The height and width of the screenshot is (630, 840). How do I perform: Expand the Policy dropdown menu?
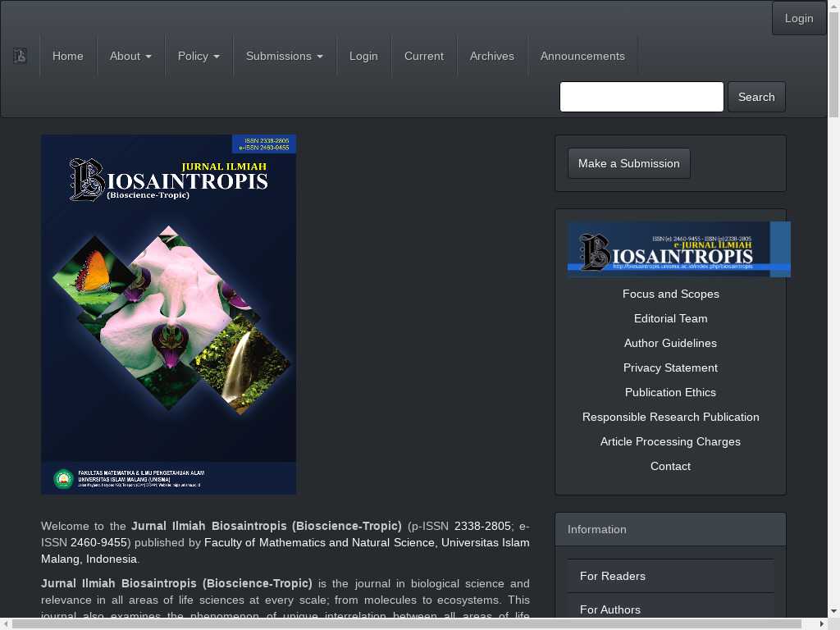pyautogui.click(x=199, y=56)
